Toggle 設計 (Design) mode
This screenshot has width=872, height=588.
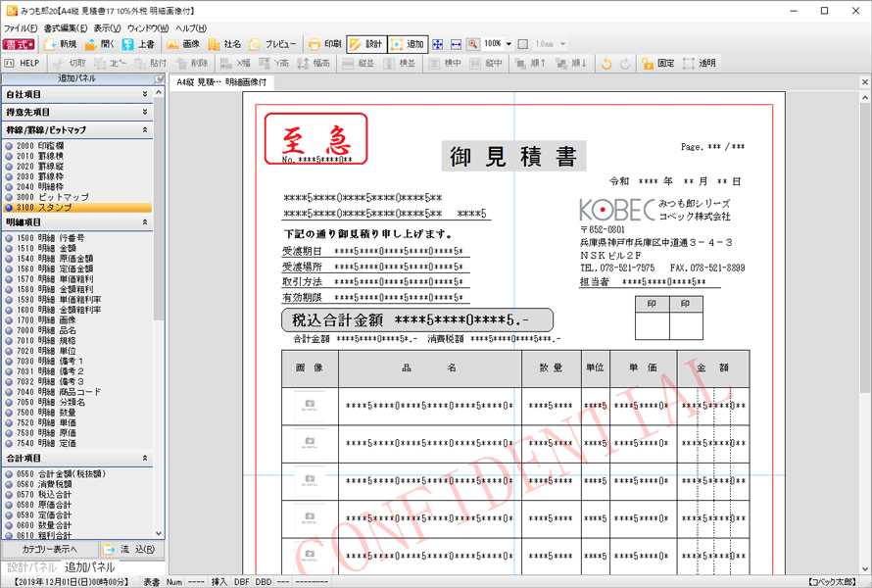(x=366, y=44)
